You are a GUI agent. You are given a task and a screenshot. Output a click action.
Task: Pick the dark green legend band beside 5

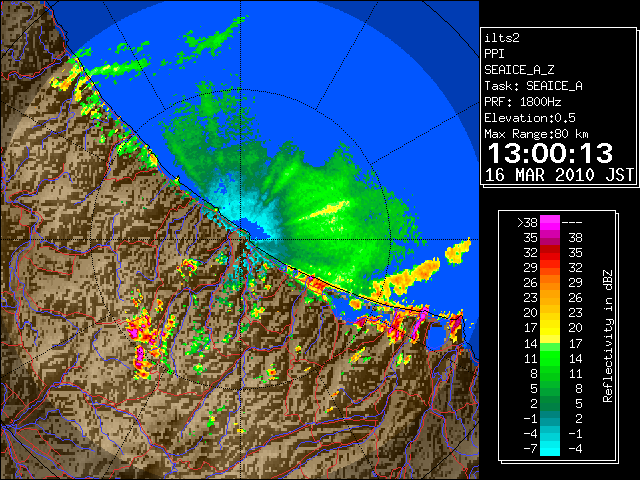click(x=550, y=388)
